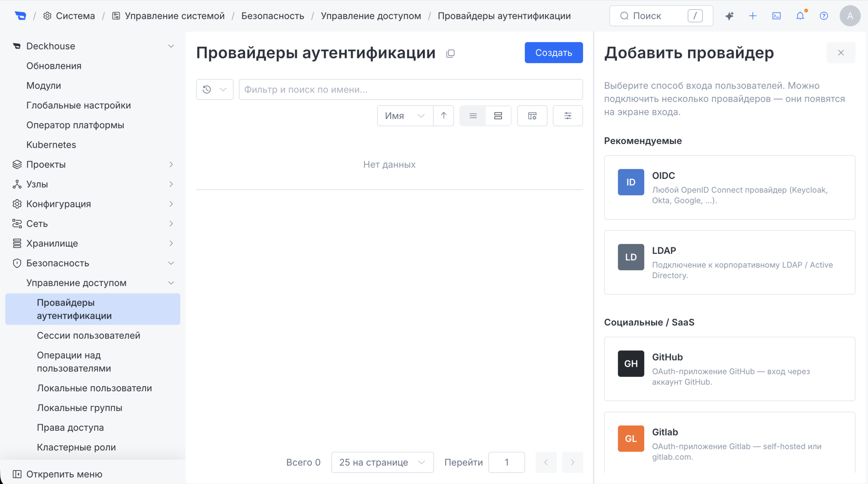The height and width of the screenshot is (484, 868).
Task: Open user avatar menu 'A'
Action: (850, 16)
